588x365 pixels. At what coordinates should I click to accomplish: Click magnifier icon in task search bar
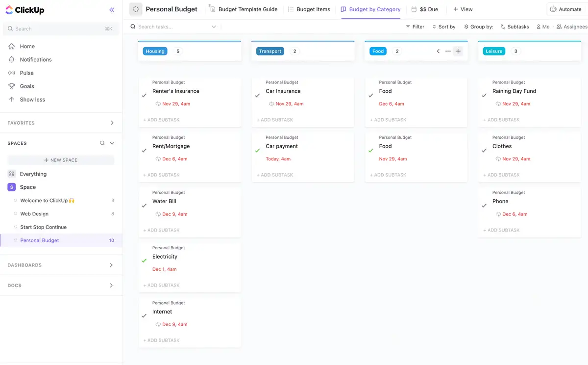coord(133,26)
